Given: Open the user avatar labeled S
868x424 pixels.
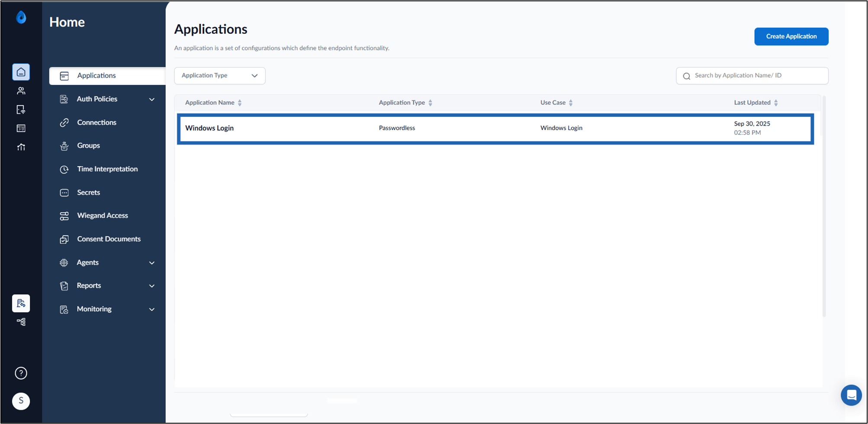Looking at the screenshot, I should click(x=21, y=401).
